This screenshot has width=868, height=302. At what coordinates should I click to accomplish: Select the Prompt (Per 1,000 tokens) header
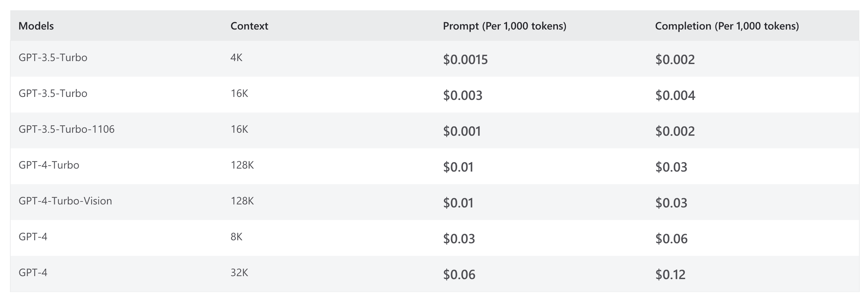click(504, 26)
